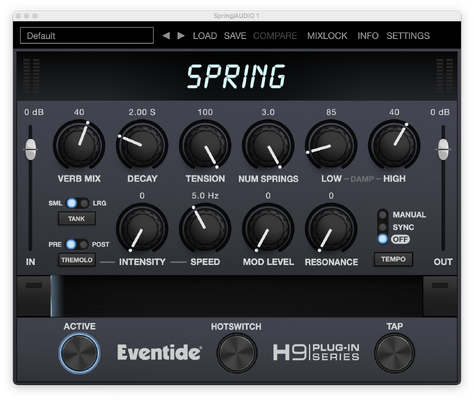This screenshot has height=400, width=474.
Task: Click the right ribbon end button
Action: (x=440, y=296)
